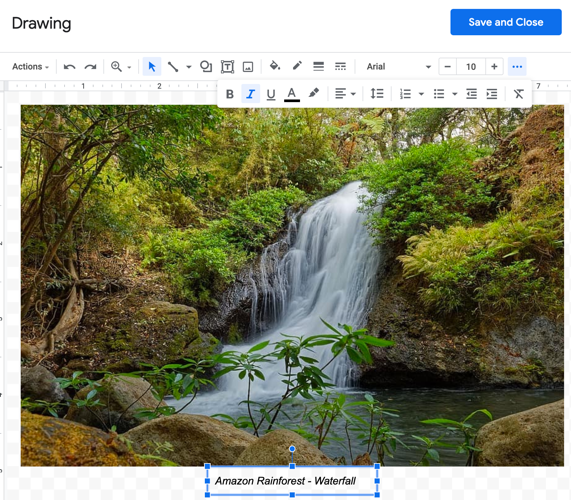Screen dimensions: 571x500
Task: Open the Border weight option
Action: pos(319,67)
